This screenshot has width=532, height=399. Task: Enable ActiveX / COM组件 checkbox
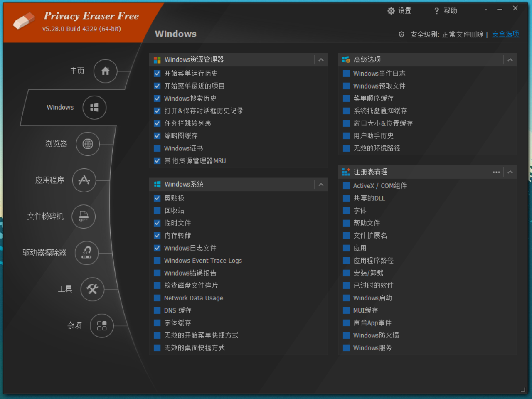[x=346, y=186]
